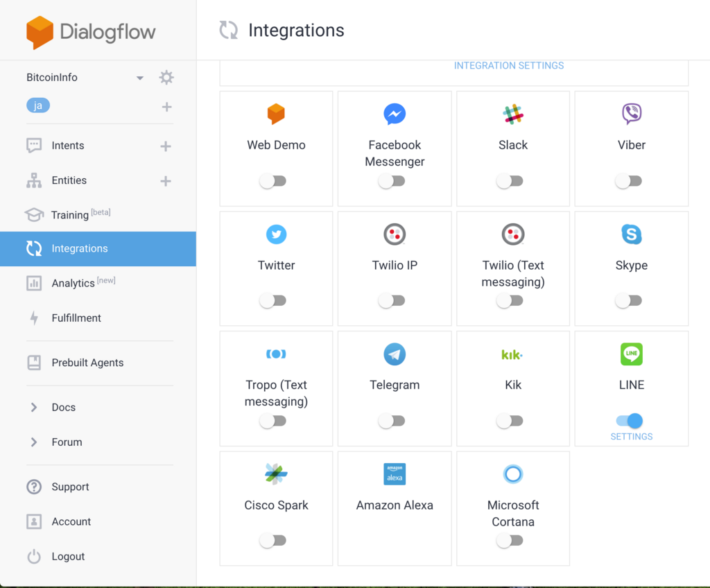Screen dimensions: 710x588
Task: Click the Kik logo icon
Action: click(512, 355)
